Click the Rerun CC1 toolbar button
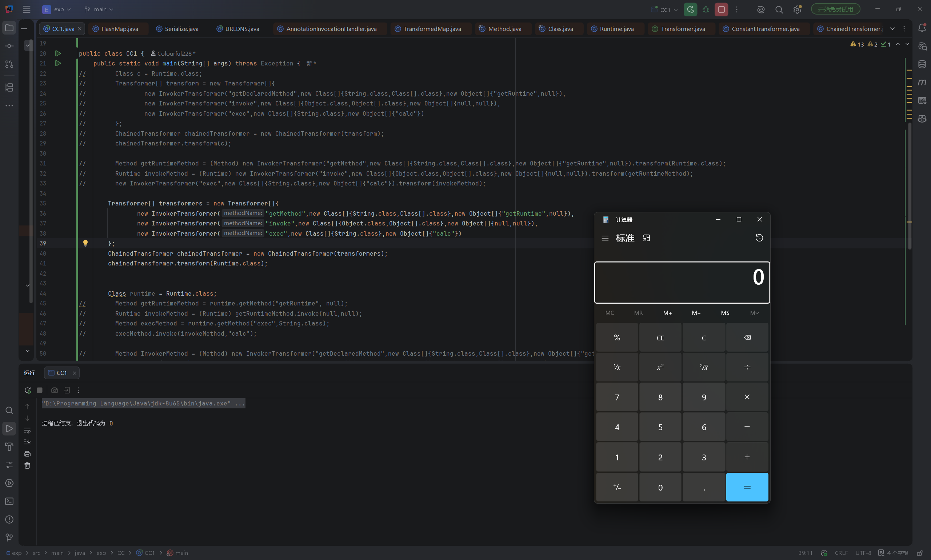931x560 pixels. click(690, 9)
